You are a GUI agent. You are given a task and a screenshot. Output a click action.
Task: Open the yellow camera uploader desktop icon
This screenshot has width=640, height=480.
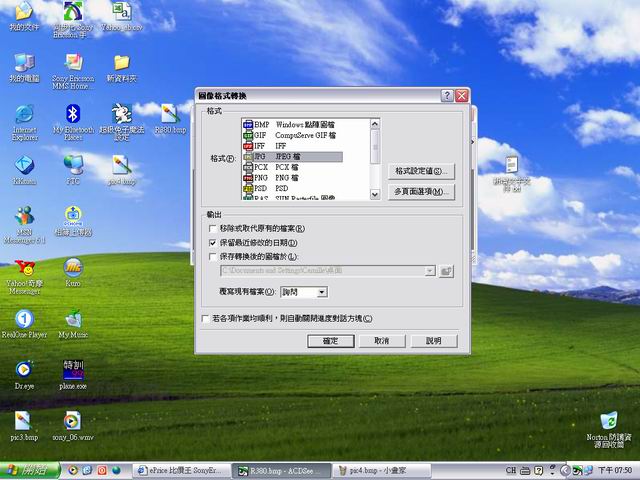click(x=73, y=222)
